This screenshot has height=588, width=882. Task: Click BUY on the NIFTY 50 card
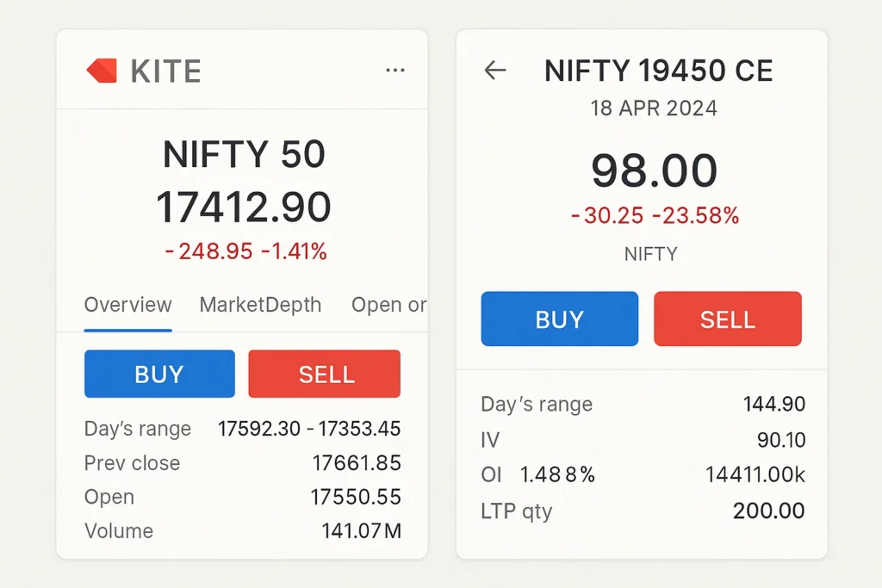pos(159,374)
